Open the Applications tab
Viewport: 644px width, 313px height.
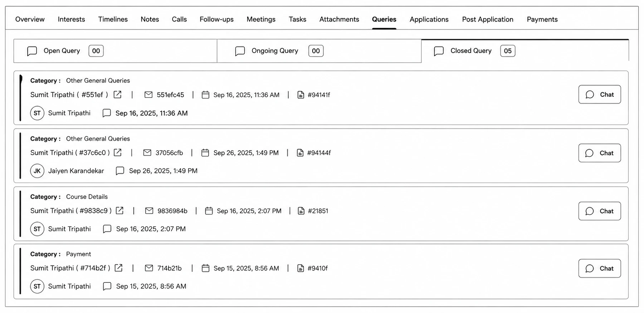click(429, 19)
